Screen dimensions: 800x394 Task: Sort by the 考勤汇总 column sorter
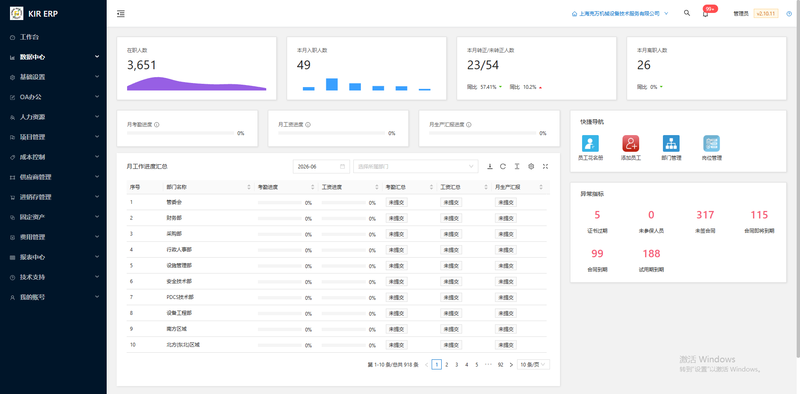click(x=432, y=187)
